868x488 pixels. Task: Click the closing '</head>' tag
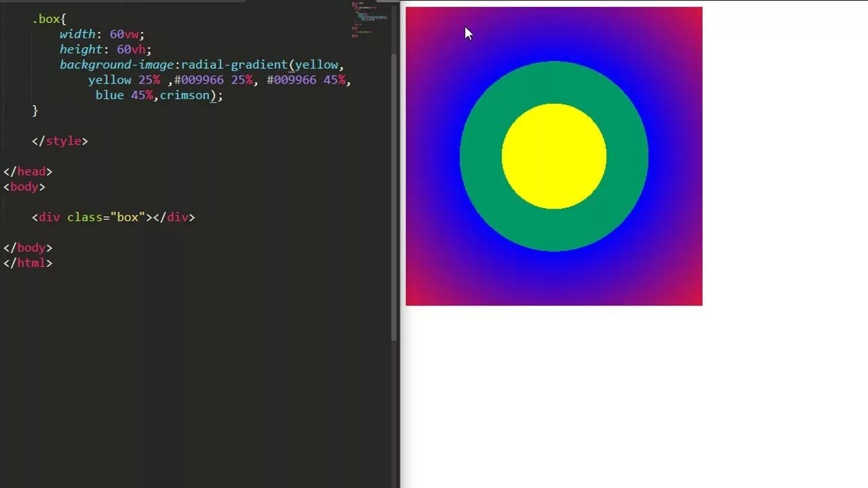28,171
